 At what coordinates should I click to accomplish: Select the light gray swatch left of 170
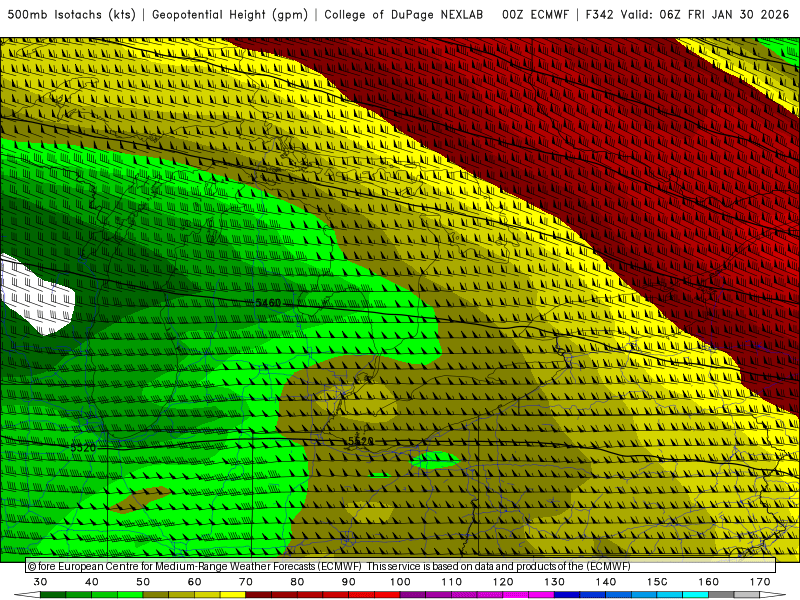tap(747, 595)
